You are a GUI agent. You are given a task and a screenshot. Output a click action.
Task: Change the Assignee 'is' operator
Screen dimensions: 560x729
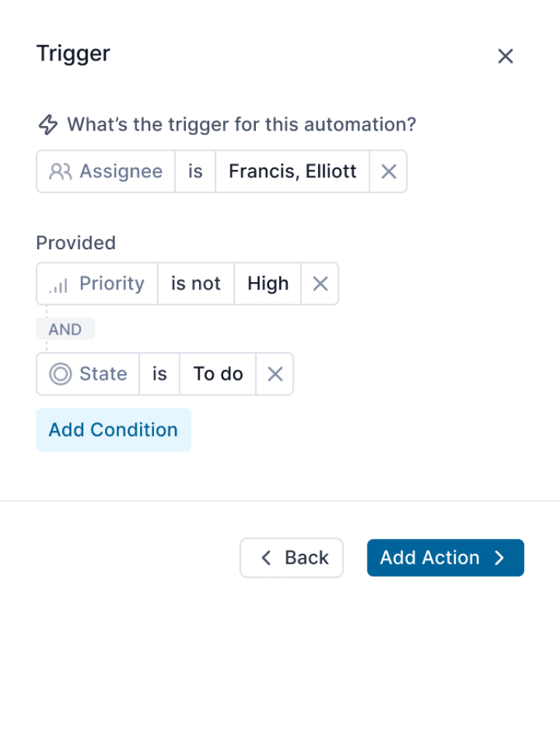(x=195, y=171)
